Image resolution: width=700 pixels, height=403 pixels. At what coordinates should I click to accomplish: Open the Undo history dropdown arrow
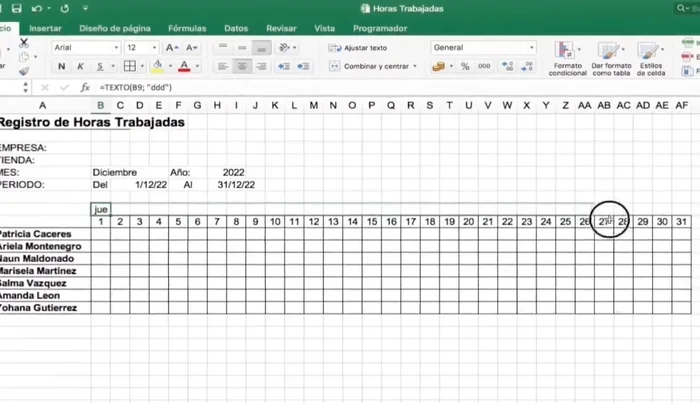[49, 8]
